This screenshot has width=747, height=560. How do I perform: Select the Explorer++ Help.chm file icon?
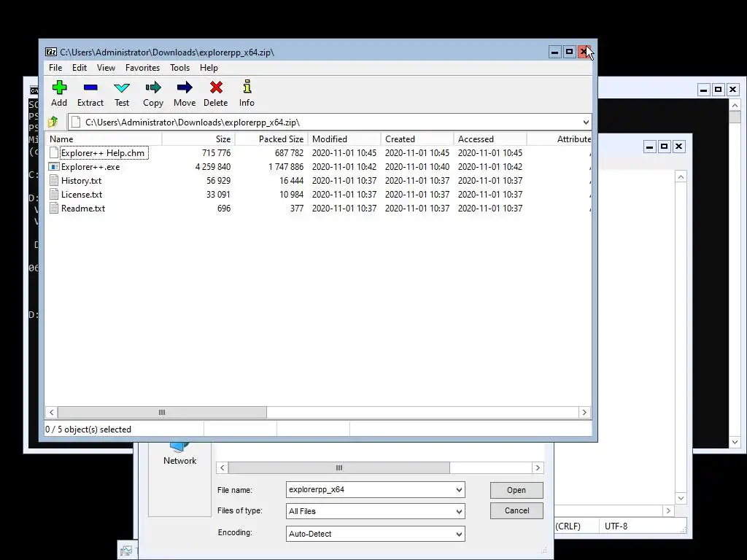click(x=54, y=153)
